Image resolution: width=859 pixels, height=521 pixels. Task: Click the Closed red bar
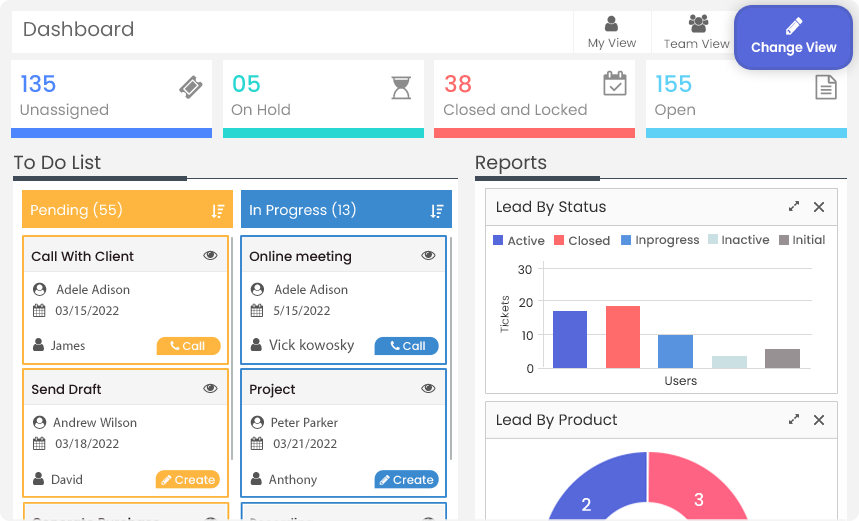tap(623, 337)
